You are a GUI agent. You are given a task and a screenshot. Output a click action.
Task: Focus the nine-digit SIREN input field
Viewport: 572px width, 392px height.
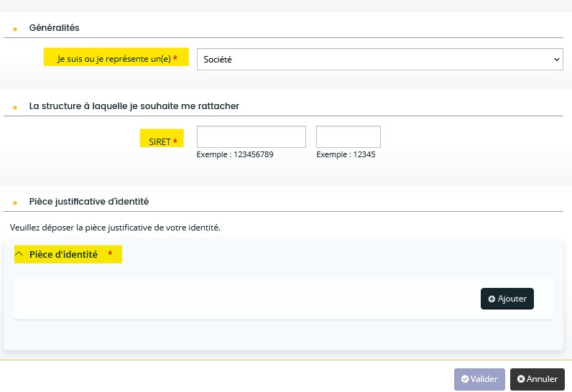click(x=252, y=136)
